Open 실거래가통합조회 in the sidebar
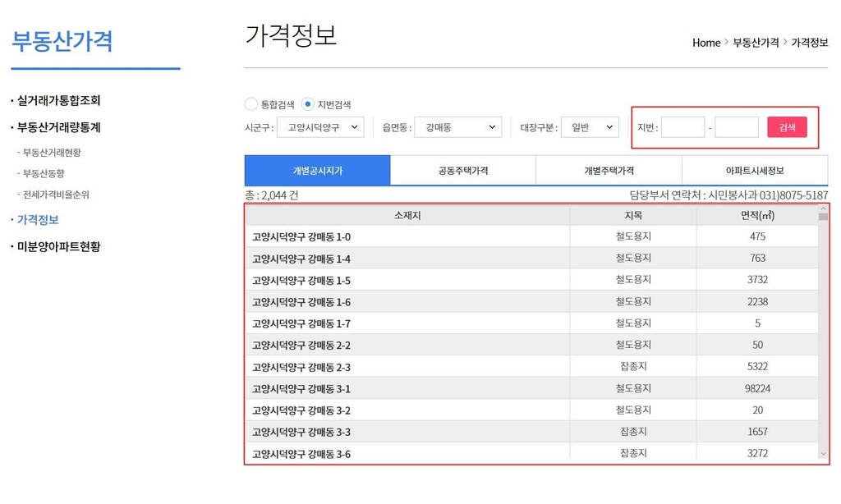The image size is (841, 504). click(58, 101)
